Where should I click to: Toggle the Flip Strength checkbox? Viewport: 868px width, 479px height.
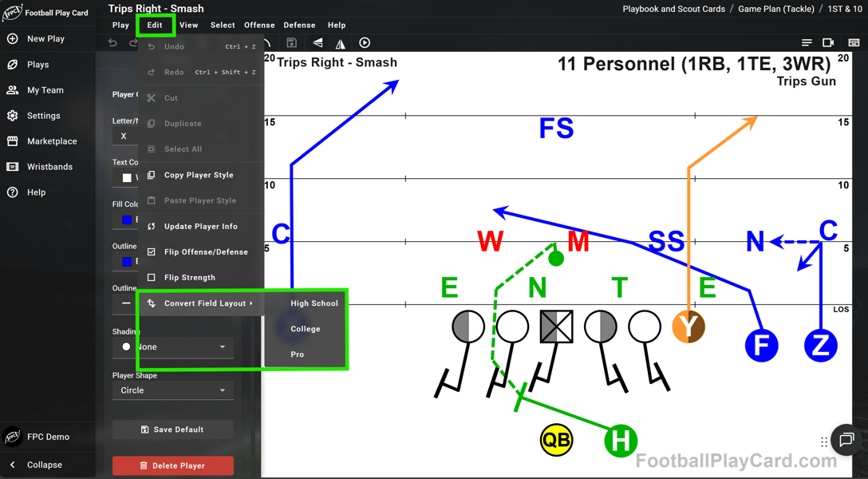pos(151,278)
